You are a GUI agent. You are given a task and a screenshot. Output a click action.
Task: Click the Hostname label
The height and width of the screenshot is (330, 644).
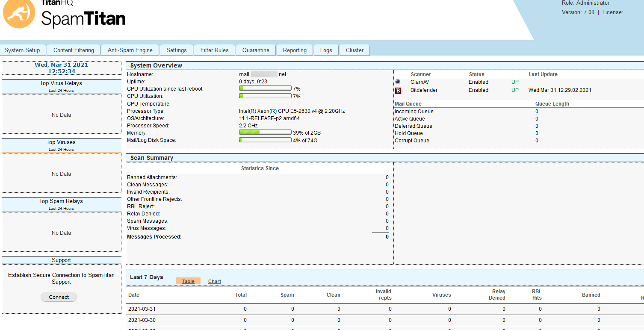(140, 74)
